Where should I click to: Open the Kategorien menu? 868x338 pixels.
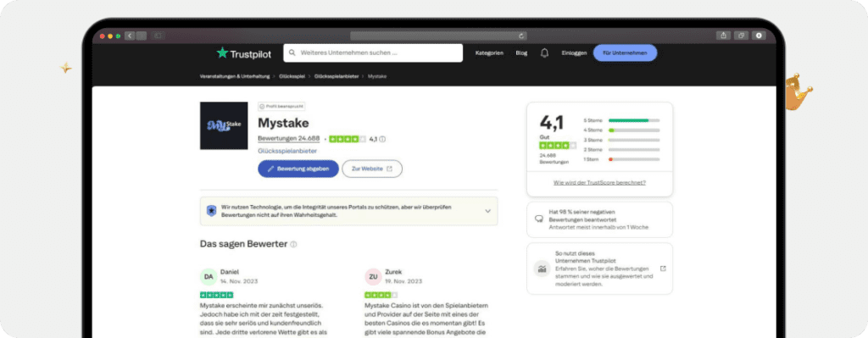(489, 53)
